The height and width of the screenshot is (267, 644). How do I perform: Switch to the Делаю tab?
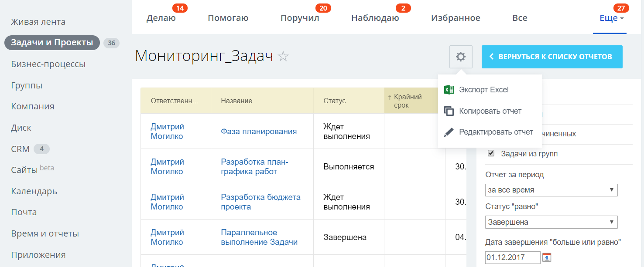(x=161, y=18)
